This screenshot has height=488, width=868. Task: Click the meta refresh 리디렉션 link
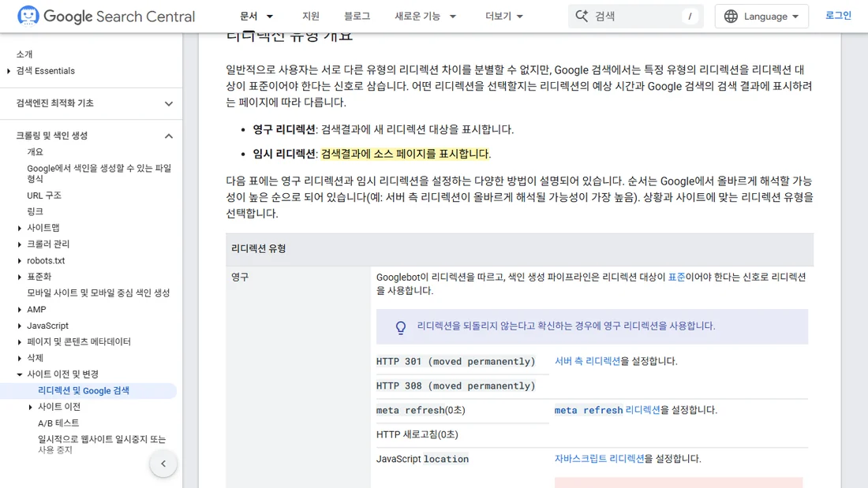(x=608, y=410)
